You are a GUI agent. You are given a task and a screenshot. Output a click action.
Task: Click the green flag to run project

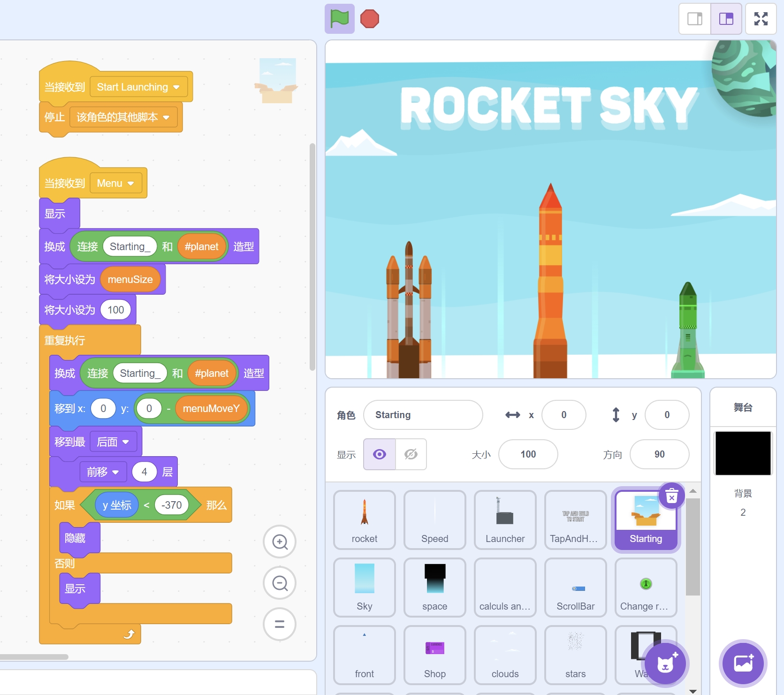(x=339, y=19)
